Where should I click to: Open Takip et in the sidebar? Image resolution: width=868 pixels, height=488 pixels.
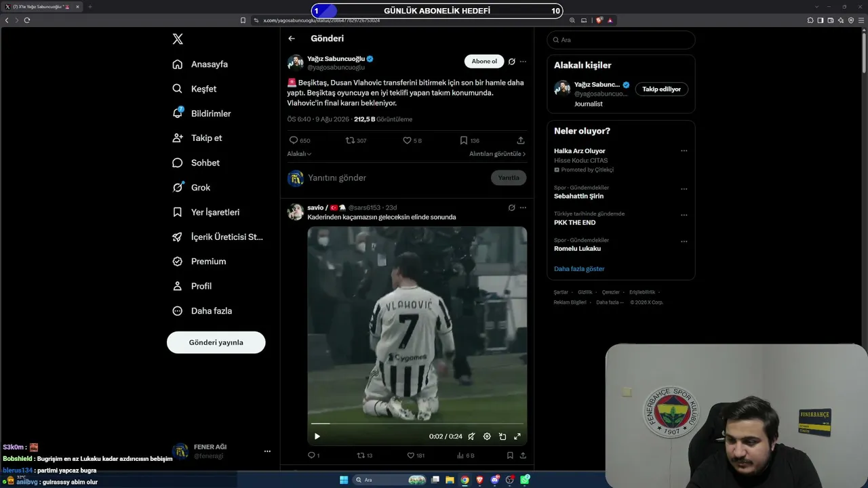point(197,138)
